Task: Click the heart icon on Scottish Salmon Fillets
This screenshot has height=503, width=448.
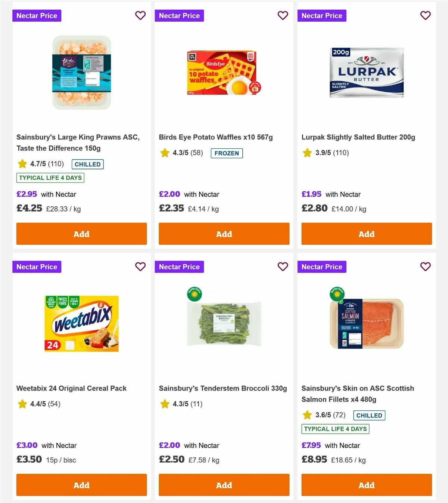Action: 425,267
